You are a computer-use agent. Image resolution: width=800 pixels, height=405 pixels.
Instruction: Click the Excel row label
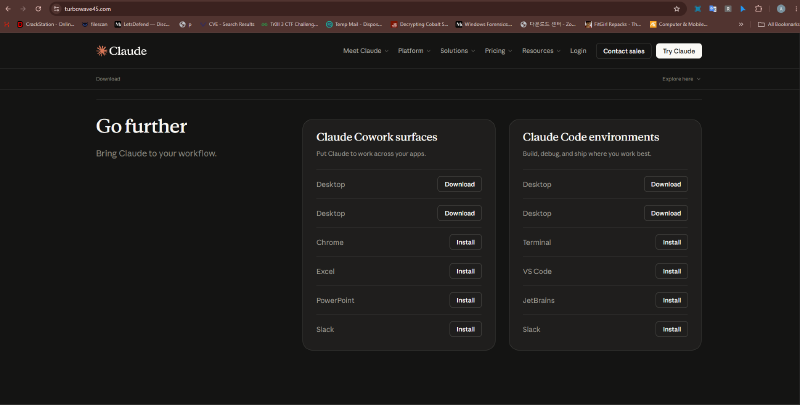tap(326, 271)
